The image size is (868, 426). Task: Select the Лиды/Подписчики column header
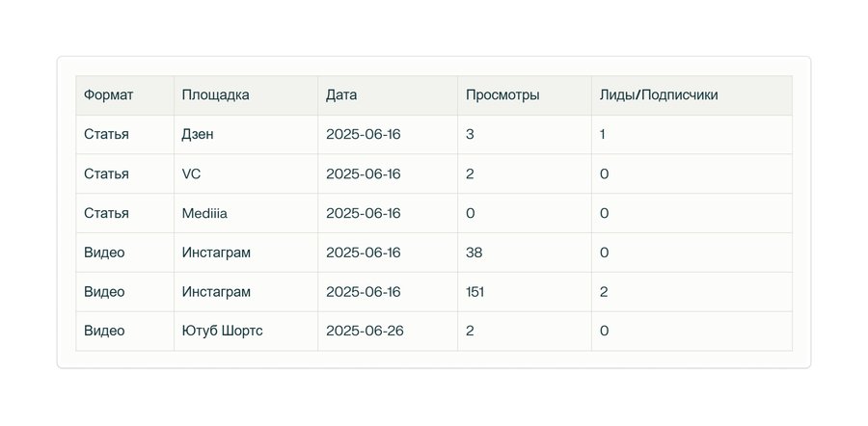click(x=658, y=95)
